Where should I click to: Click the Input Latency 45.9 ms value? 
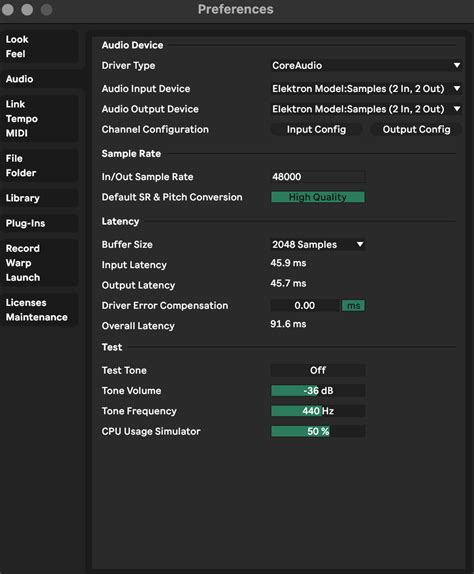tap(288, 263)
